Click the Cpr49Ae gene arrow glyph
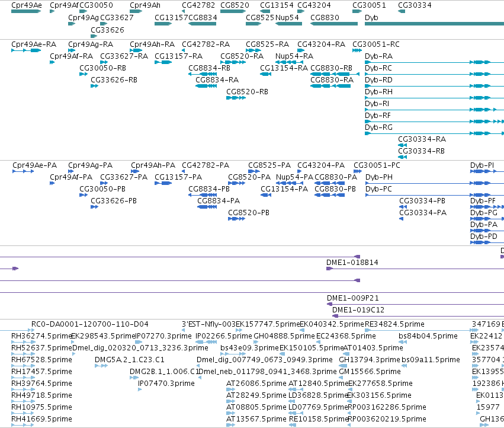 [x=26, y=11]
